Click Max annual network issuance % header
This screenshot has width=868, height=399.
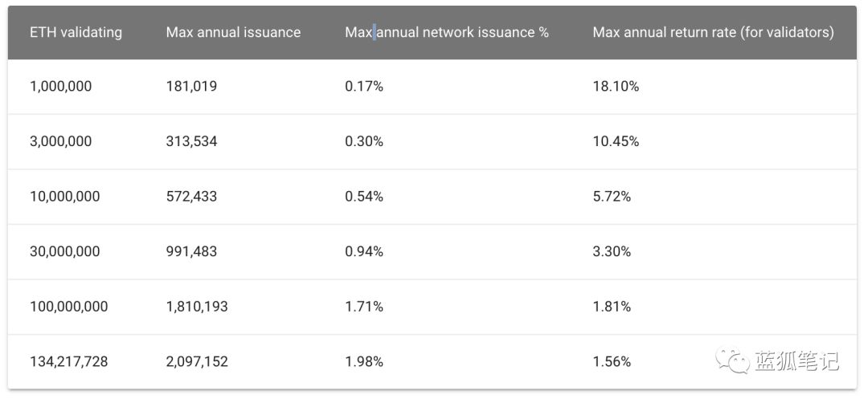coord(447,32)
